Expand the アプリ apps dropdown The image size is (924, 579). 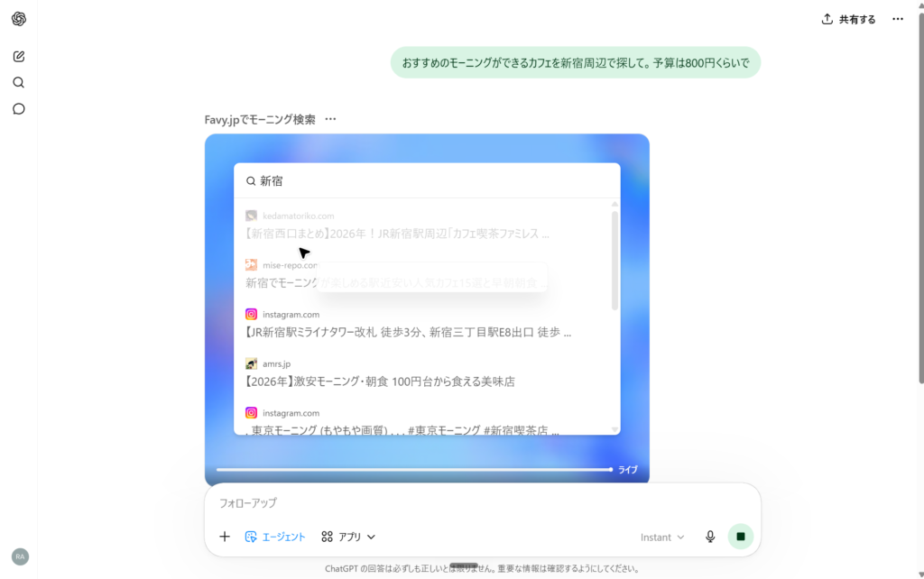[x=348, y=537]
